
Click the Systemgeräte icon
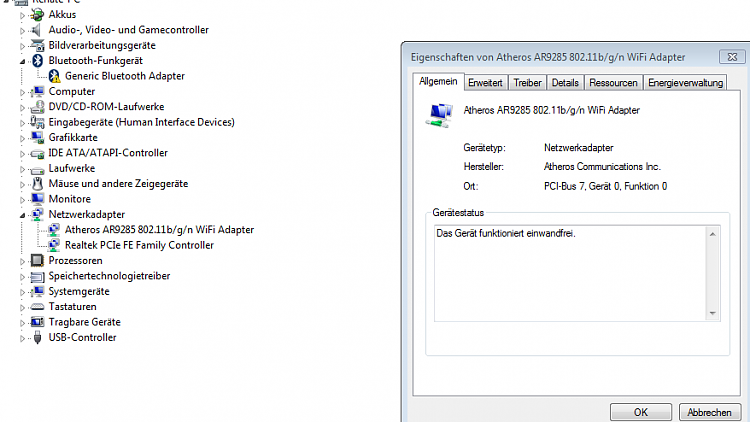pyautogui.click(x=37, y=291)
